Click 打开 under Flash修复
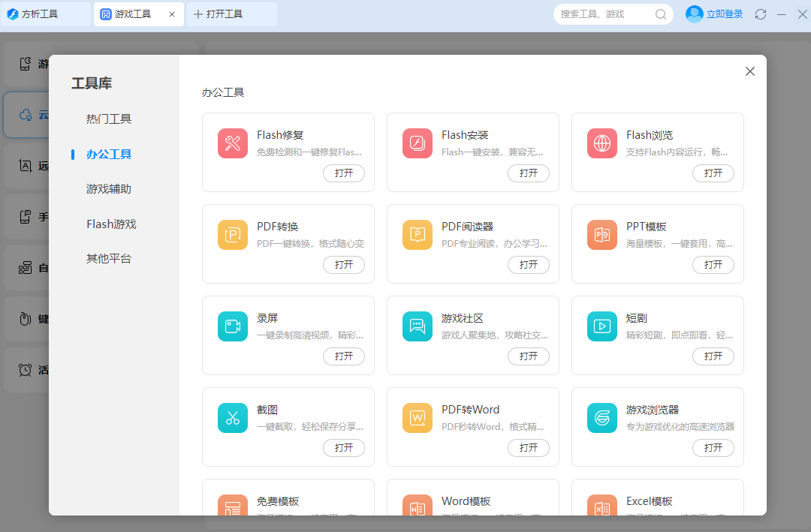The height and width of the screenshot is (532, 811). tap(344, 173)
